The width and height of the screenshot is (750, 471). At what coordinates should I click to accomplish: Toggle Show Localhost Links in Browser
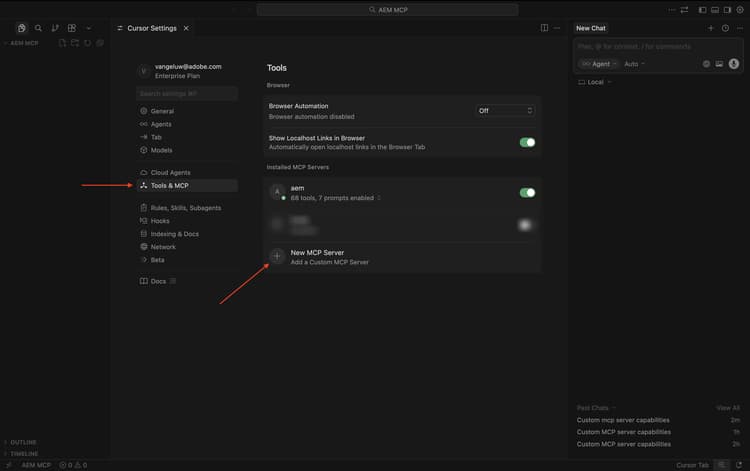coord(527,142)
